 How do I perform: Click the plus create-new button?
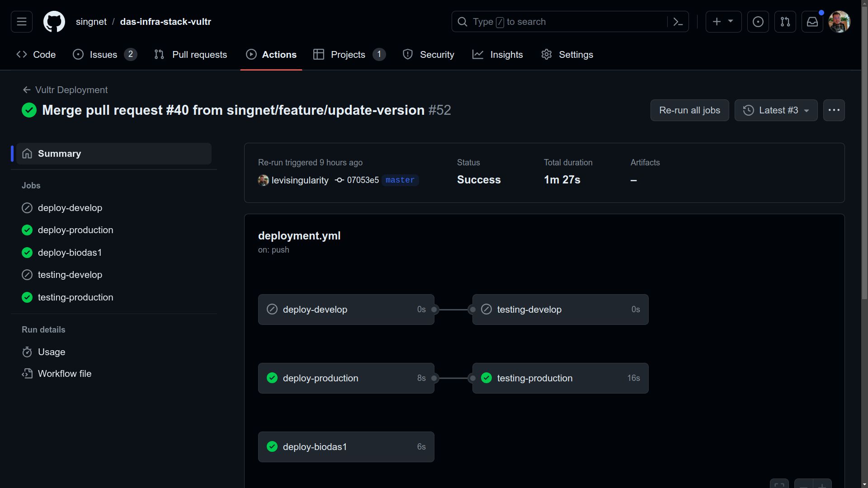click(717, 22)
